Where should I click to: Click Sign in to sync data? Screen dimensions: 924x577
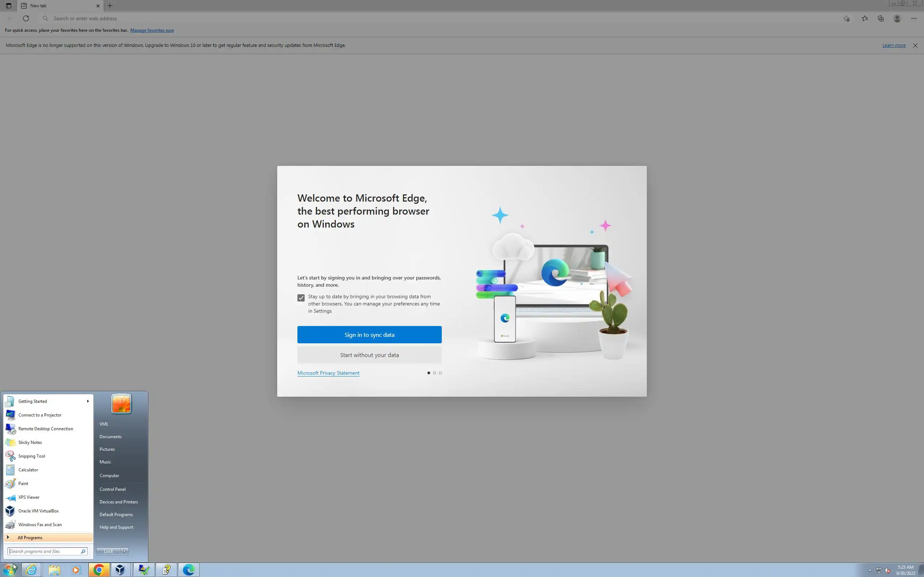click(x=369, y=335)
